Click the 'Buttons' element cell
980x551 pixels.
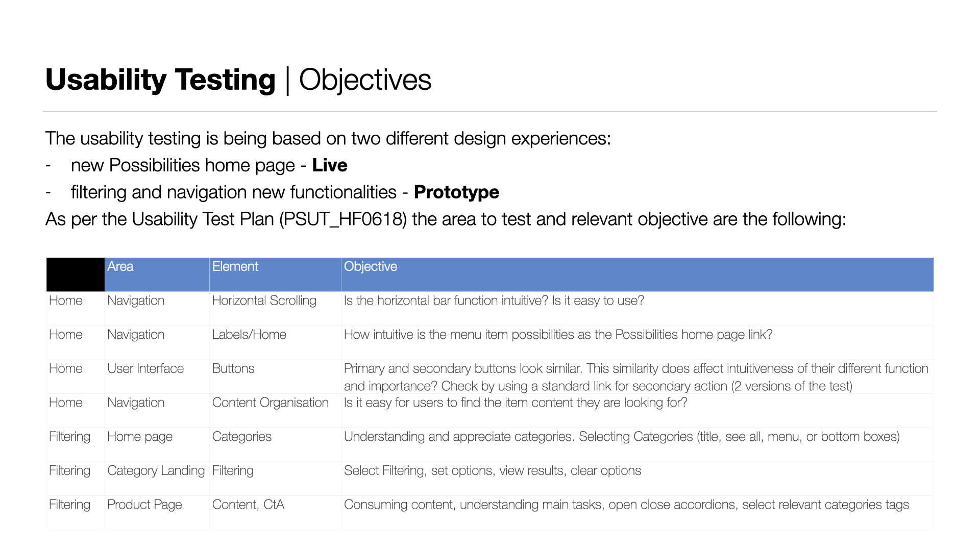(x=233, y=368)
